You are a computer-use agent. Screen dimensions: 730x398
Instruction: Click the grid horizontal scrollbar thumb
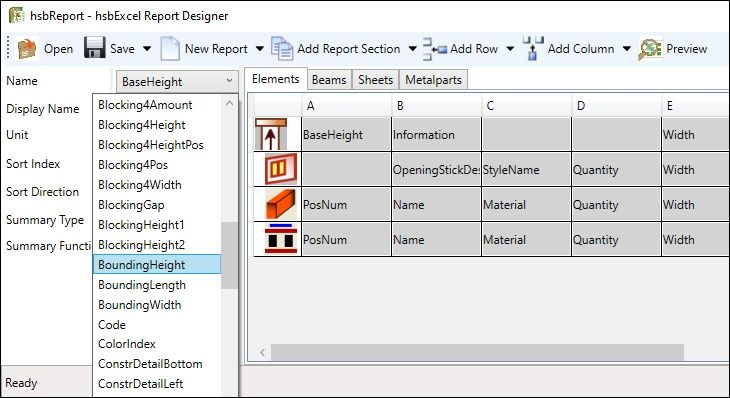477,352
